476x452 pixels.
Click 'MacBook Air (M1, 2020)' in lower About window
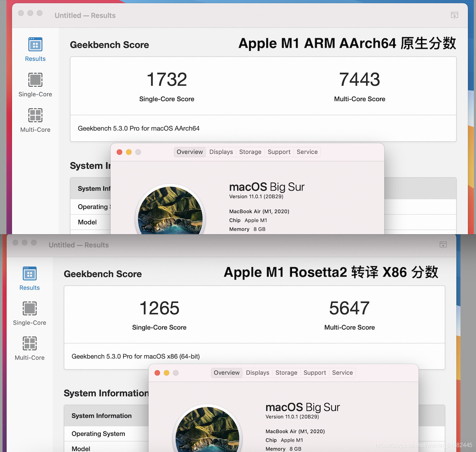pos(295,431)
